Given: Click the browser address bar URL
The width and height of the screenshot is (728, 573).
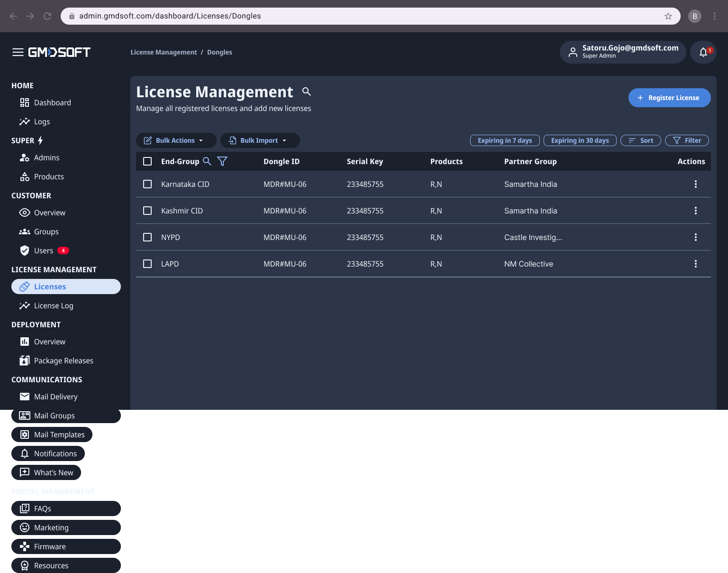Looking at the screenshot, I should [170, 16].
